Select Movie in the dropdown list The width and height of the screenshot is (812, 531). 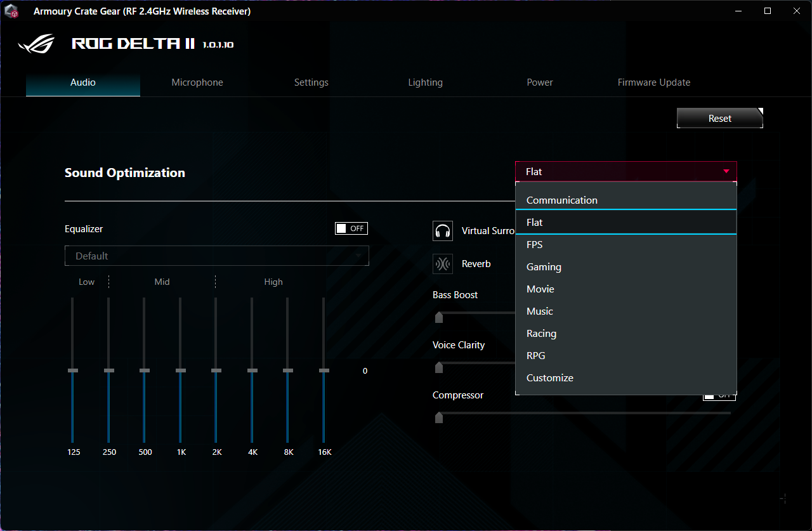click(x=540, y=289)
